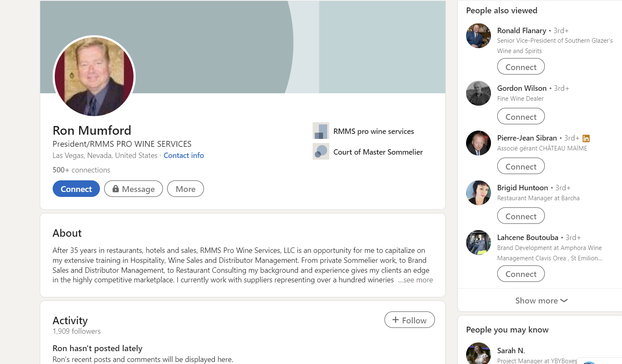Open Ronald Flanary's profile name link
This screenshot has height=364, width=622.
521,31
